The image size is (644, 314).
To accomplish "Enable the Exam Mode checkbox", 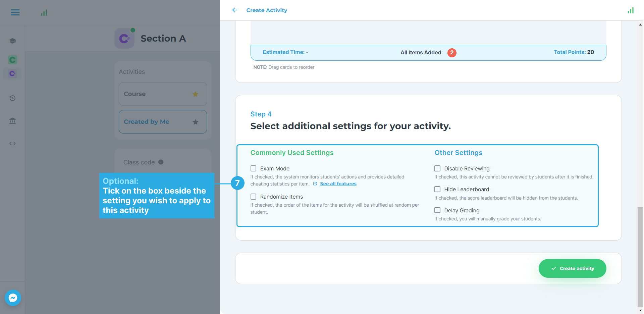I will click(x=254, y=168).
